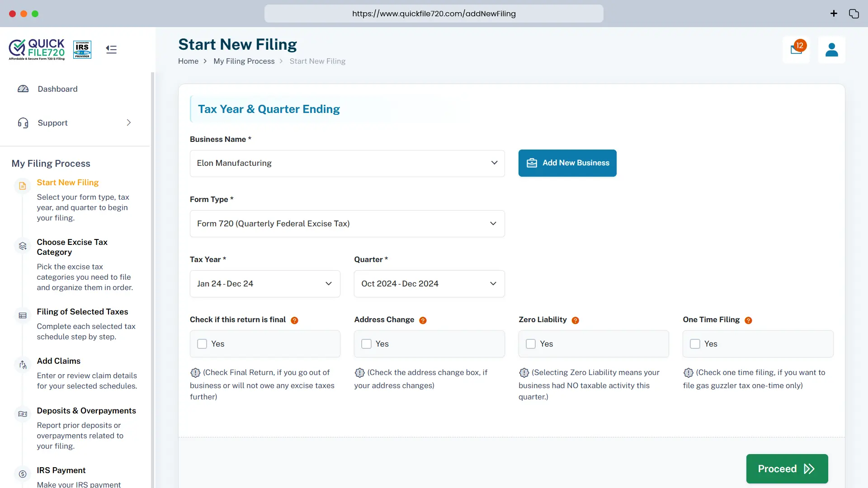
Task: Click the browser address bar
Action: pos(434,14)
